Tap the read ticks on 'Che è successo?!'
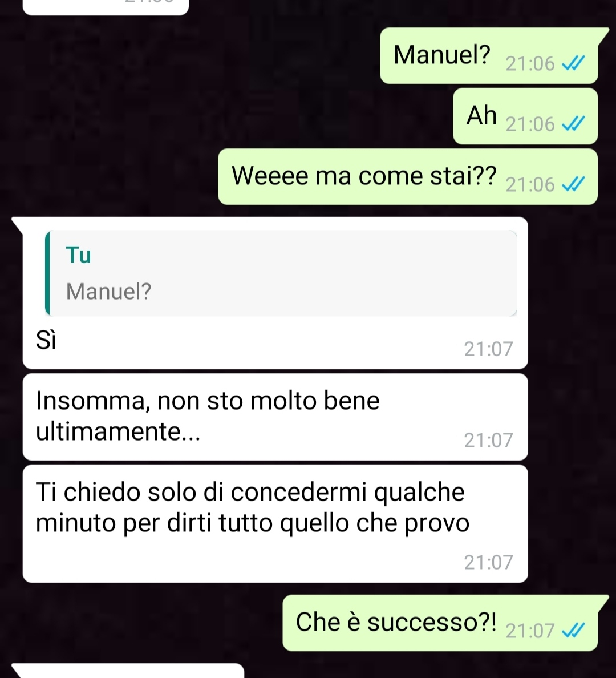Viewport: 616px width, 678px height. (x=573, y=631)
